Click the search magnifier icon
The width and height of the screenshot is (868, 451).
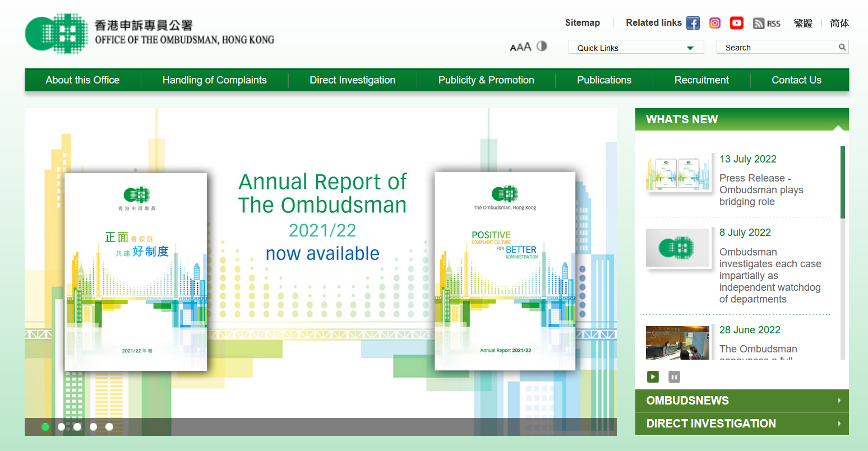pyautogui.click(x=842, y=47)
